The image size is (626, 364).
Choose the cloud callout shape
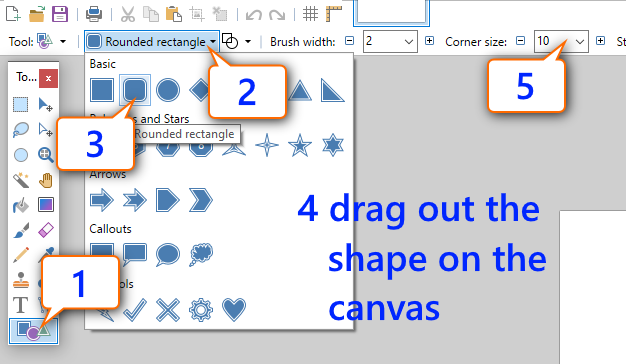(201, 254)
